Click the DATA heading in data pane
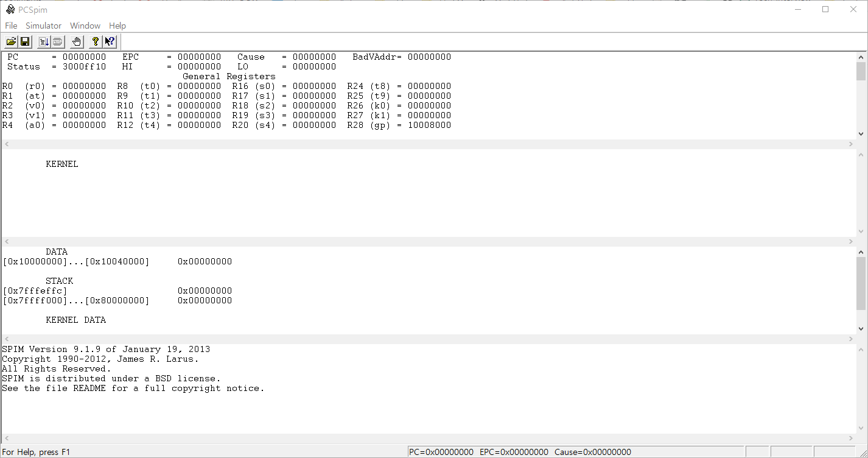This screenshot has width=868, height=458. point(57,252)
